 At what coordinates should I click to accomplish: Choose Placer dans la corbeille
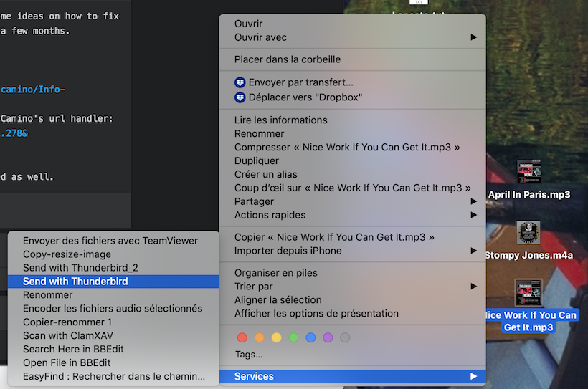pyautogui.click(x=353, y=59)
